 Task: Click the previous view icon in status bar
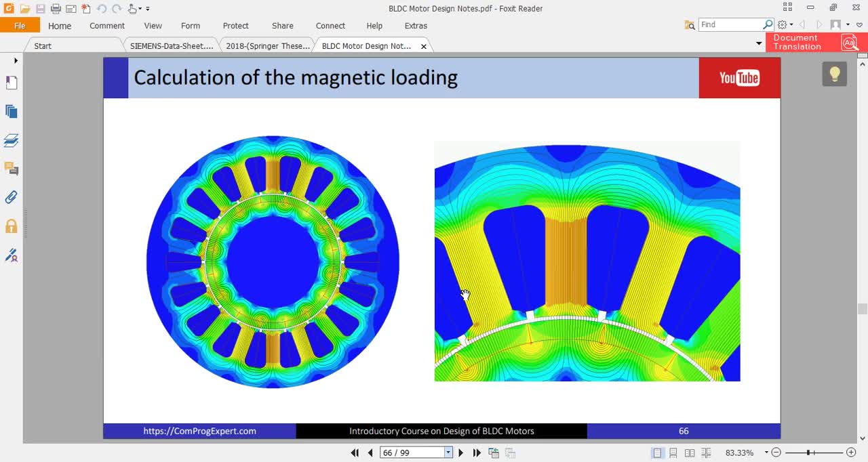[x=494, y=453]
